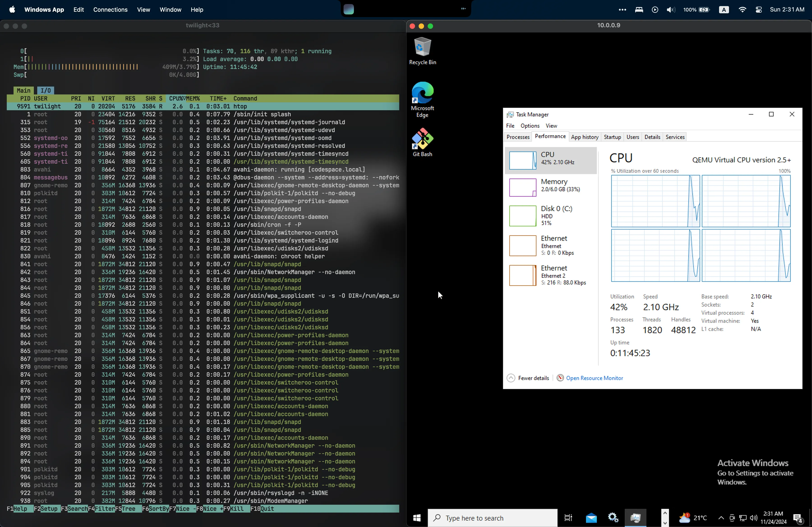The height and width of the screenshot is (527, 812).
Task: Switch to the Users tab
Action: (632, 137)
